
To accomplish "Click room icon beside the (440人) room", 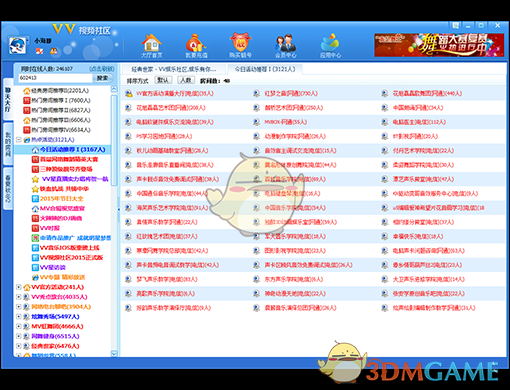I will pyautogui.click(x=385, y=93).
